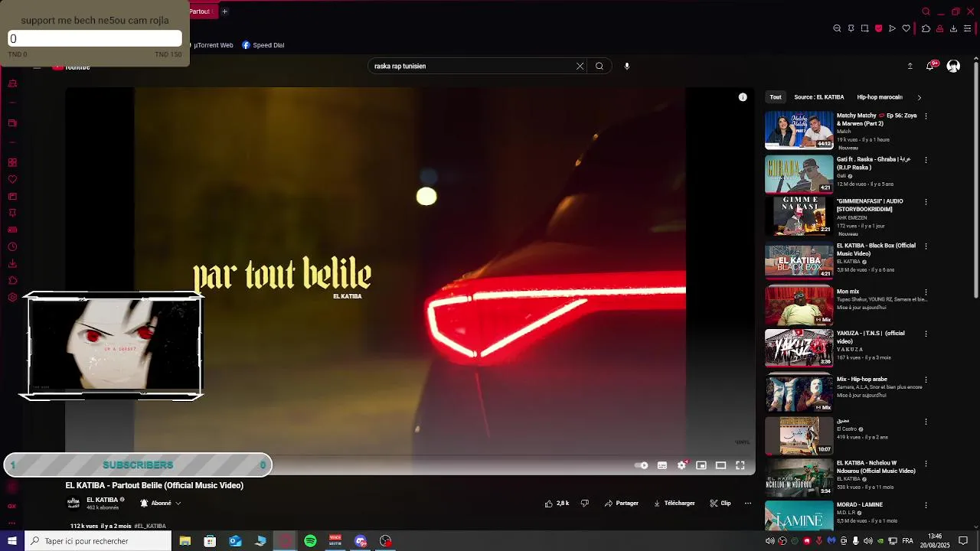The width and height of the screenshot is (980, 551).
Task: Enter fullscreen with the player button
Action: (x=740, y=465)
